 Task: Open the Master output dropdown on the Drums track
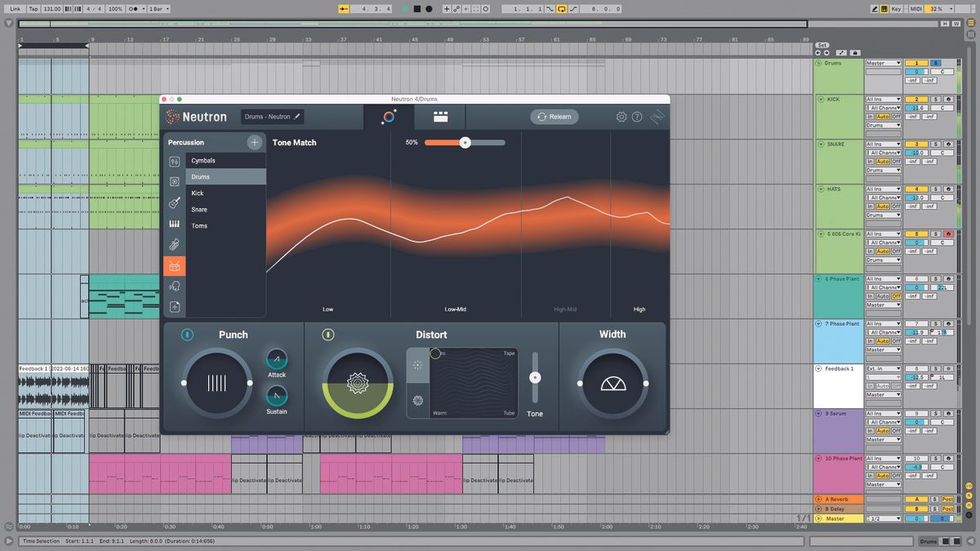pos(883,62)
